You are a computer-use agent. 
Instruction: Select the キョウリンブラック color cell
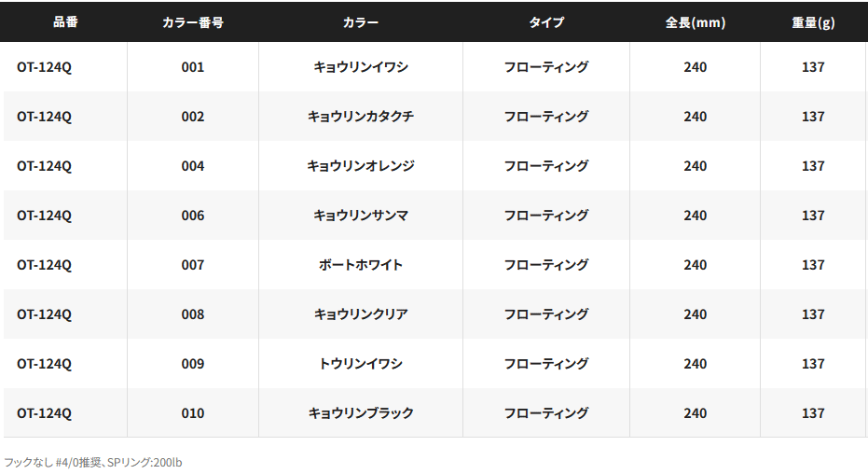361,413
